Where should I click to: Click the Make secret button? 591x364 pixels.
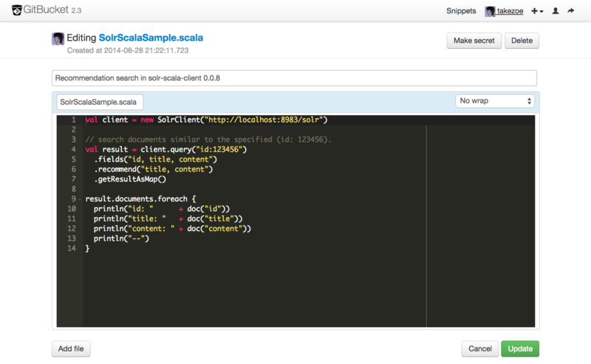[x=474, y=41]
